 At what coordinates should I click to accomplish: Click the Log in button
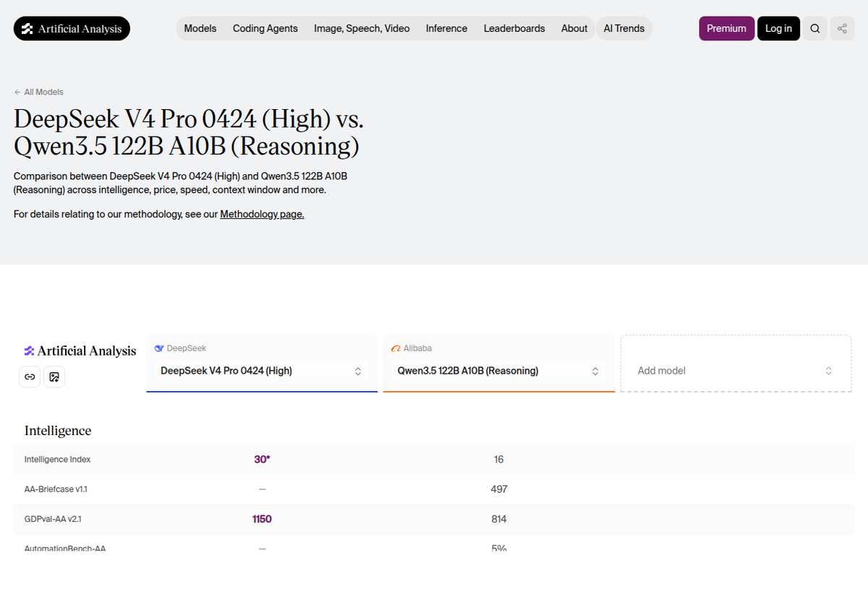click(x=778, y=28)
